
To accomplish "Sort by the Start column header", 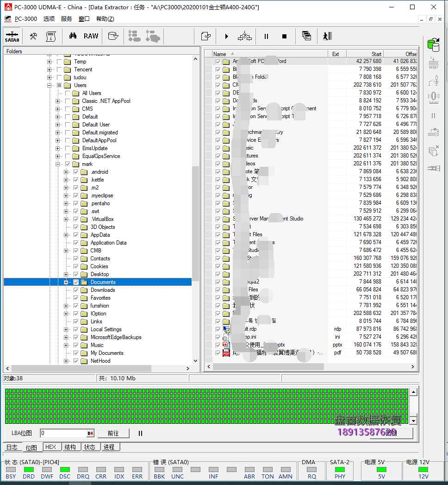I will pyautogui.click(x=365, y=54).
